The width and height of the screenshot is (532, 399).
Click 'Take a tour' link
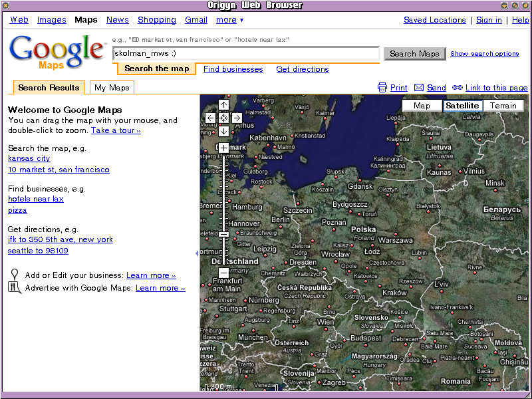click(x=116, y=130)
